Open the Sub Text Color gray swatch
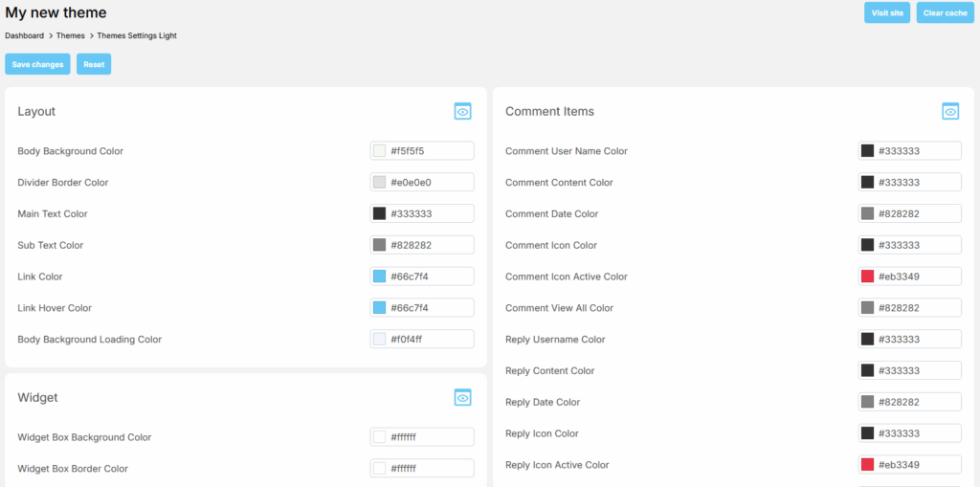 point(380,245)
